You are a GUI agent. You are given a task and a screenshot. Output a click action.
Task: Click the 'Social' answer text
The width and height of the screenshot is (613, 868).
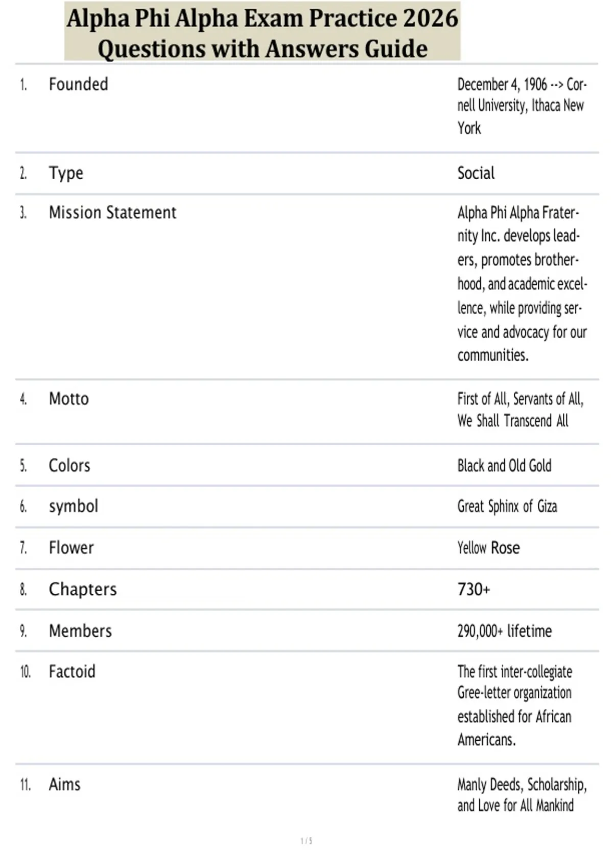(x=476, y=173)
